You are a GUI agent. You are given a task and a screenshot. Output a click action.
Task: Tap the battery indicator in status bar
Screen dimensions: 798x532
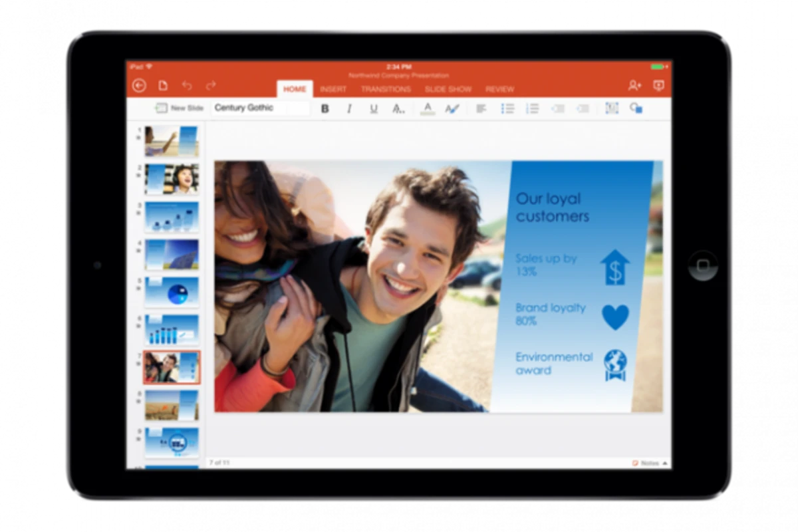pyautogui.click(x=658, y=66)
